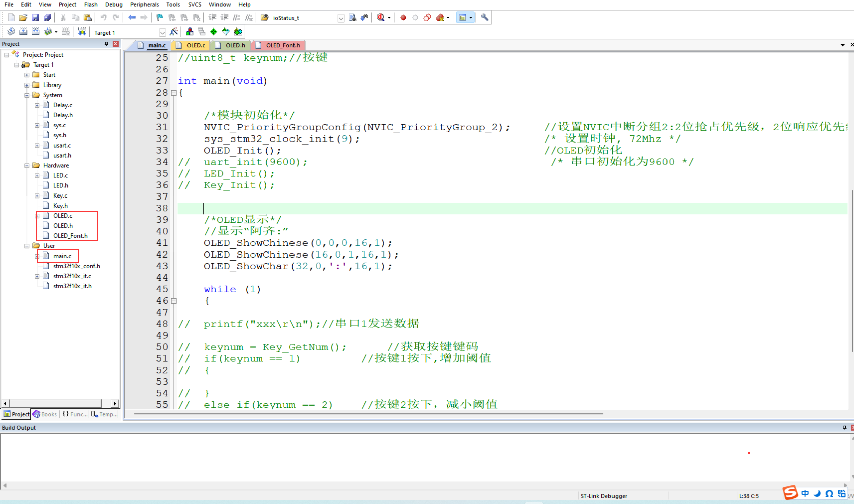The width and height of the screenshot is (854, 504).
Task: Open the Target 1 dropdown
Action: [x=162, y=33]
